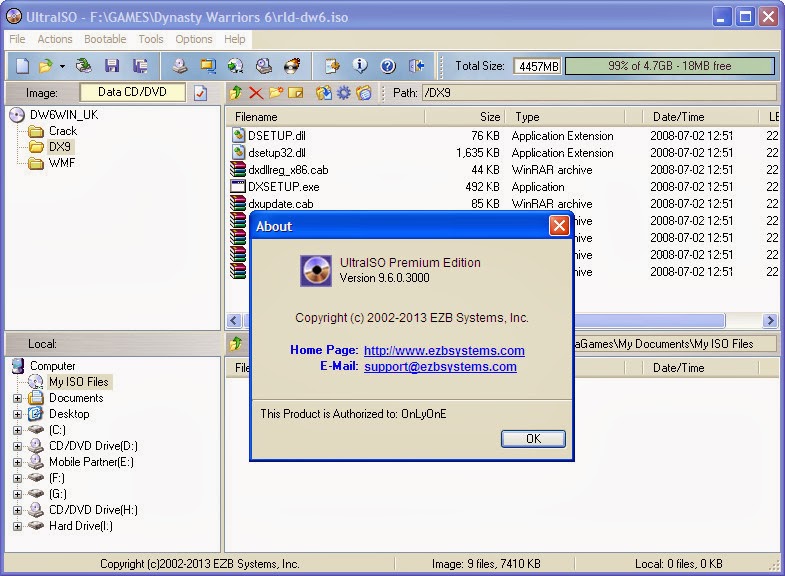Viewport: 785px width, 576px height.
Task: Sort by the image pane Filename column header
Action: pyautogui.click(x=325, y=117)
